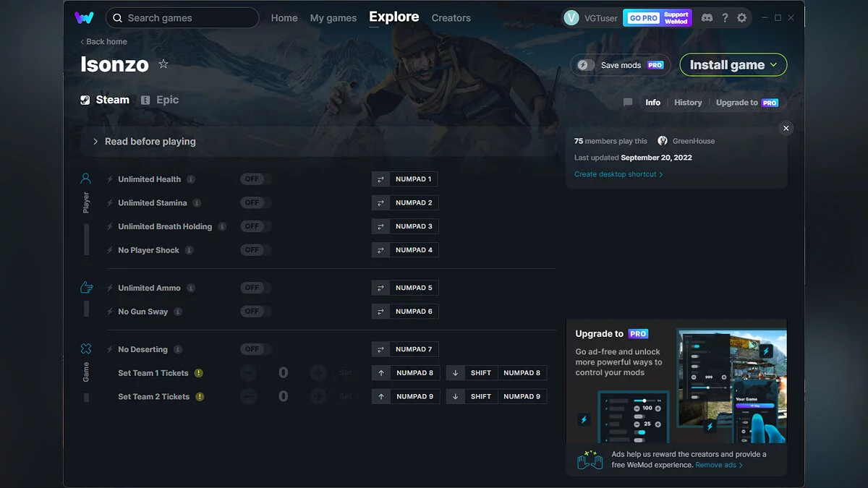Enable the No Player Shock switch
Screen dimensions: 868x488
[256, 250]
